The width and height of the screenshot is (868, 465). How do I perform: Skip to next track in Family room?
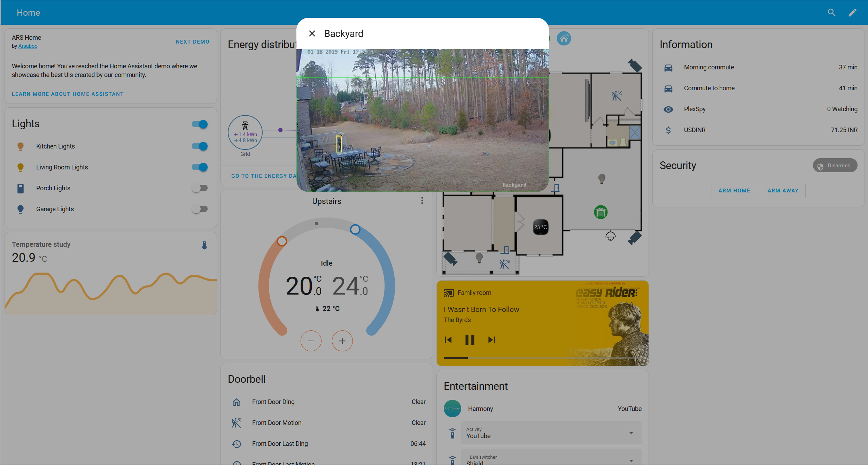point(491,340)
